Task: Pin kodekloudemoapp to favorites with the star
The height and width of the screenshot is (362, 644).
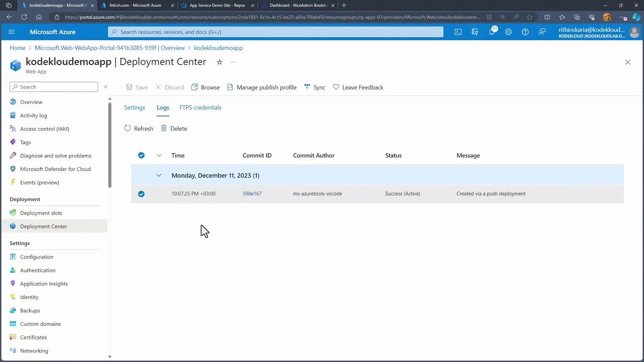Action: tap(219, 62)
